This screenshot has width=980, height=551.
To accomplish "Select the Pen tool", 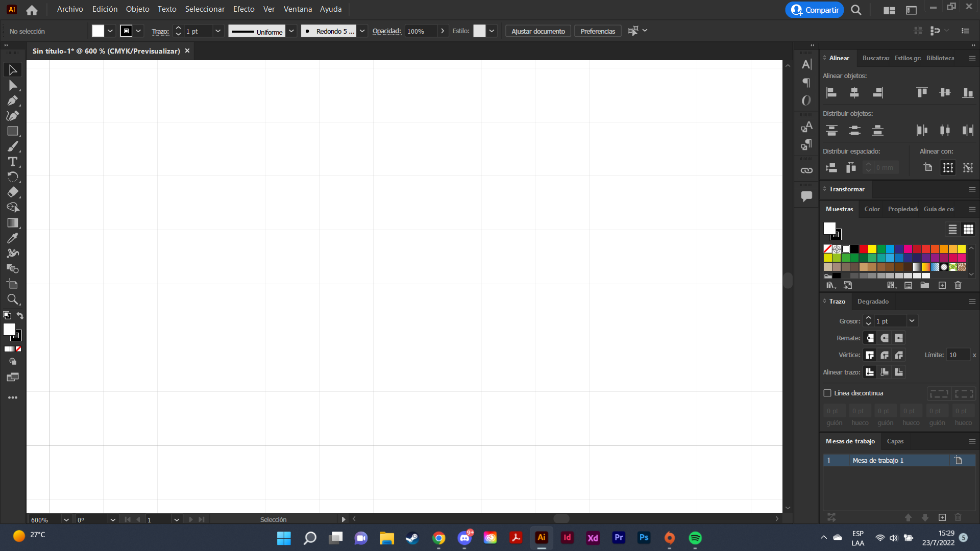I will pos(13,101).
